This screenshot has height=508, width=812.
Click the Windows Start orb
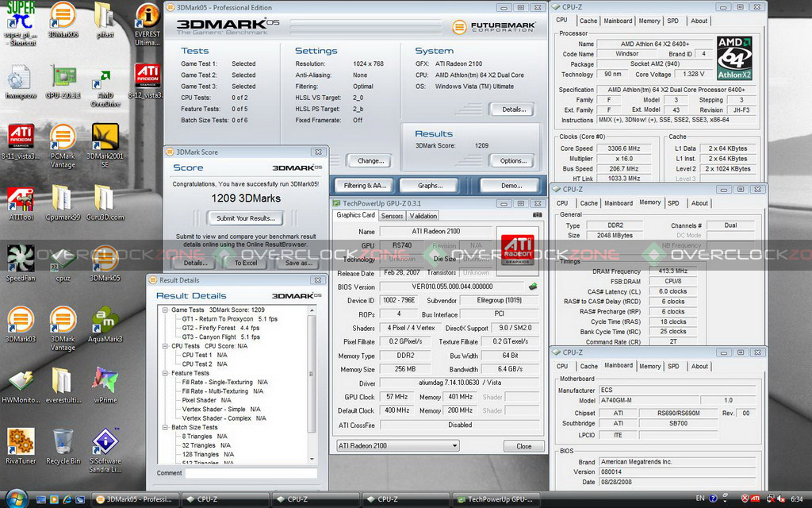click(x=17, y=498)
